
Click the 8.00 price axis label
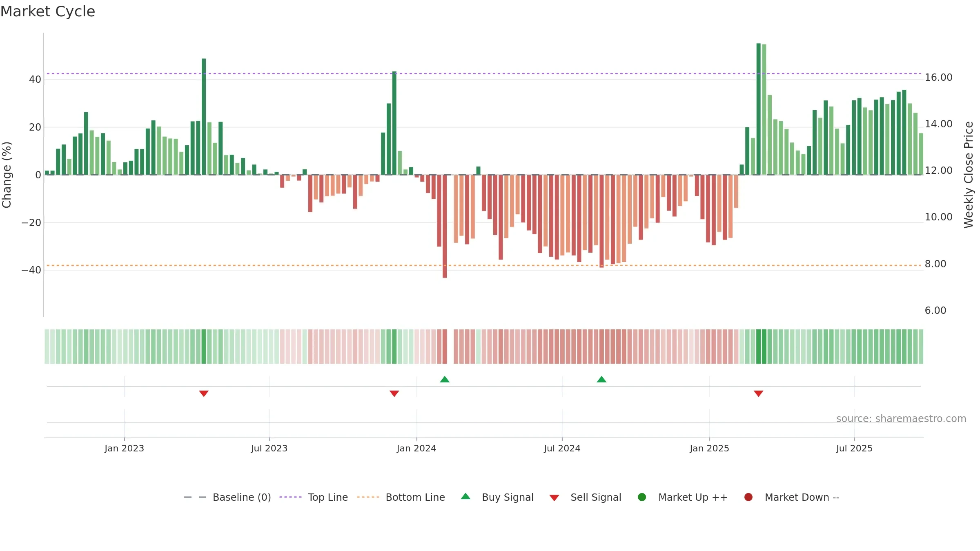tap(935, 264)
